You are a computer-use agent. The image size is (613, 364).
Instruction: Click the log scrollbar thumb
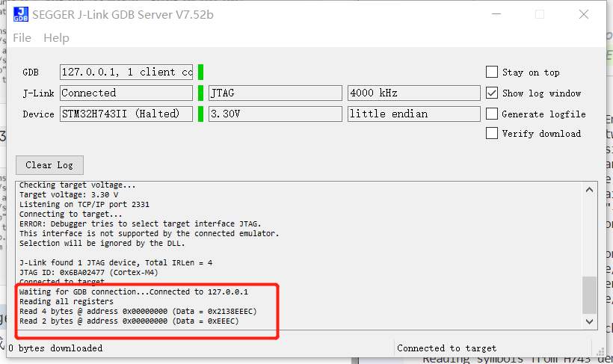(x=590, y=295)
